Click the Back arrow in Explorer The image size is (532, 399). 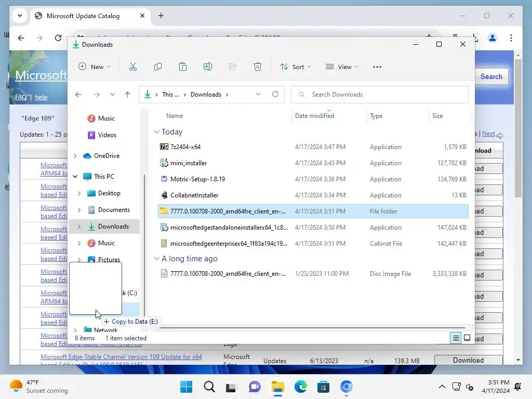click(x=78, y=95)
